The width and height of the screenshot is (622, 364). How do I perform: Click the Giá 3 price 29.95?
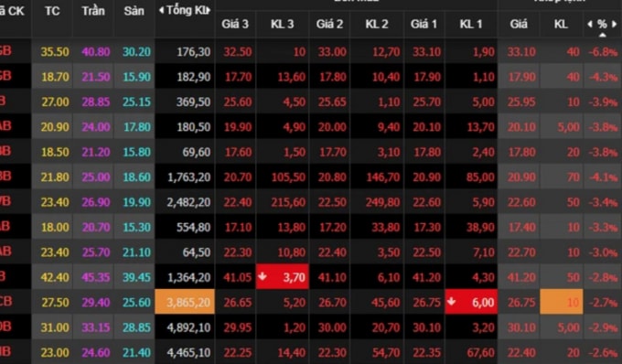pyautogui.click(x=237, y=327)
